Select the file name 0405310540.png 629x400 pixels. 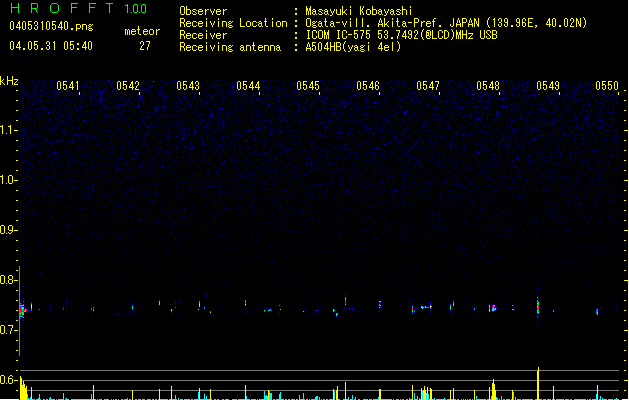(x=51, y=26)
